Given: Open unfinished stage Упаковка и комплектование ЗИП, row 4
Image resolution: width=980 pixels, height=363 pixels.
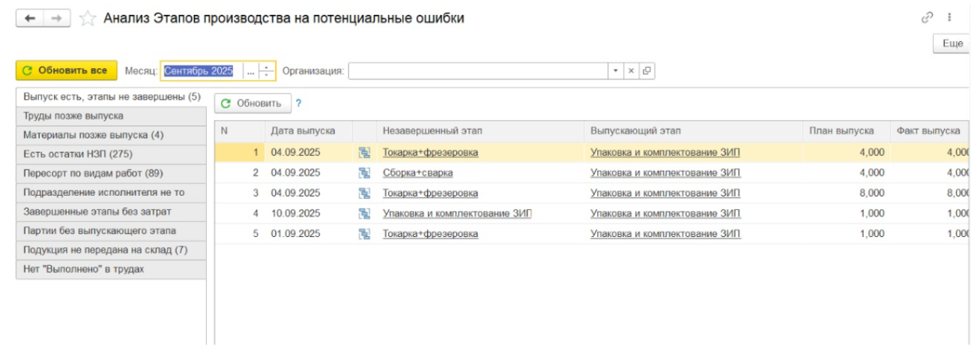Looking at the screenshot, I should 458,213.
